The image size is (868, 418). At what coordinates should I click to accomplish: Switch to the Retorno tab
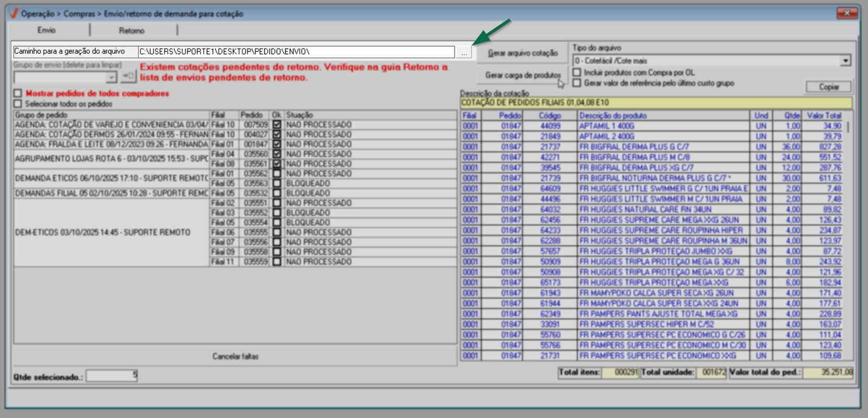pyautogui.click(x=132, y=30)
